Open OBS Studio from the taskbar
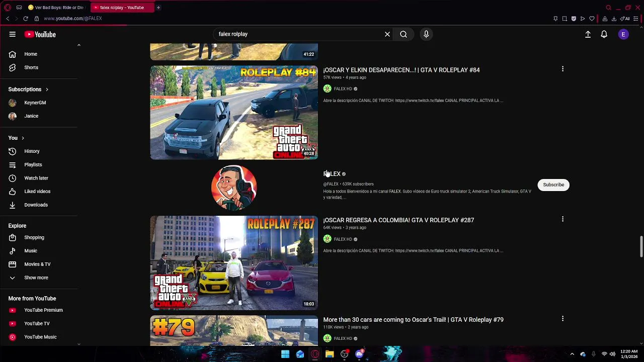 (345, 354)
